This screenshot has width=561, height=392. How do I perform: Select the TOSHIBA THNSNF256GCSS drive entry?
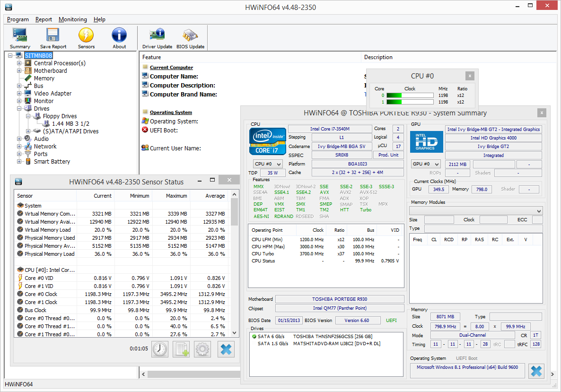(x=315, y=337)
